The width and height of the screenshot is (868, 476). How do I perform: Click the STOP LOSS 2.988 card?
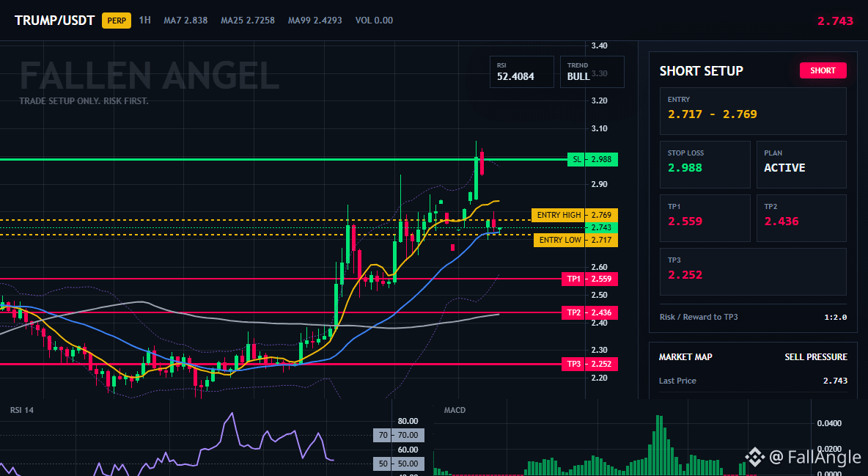click(705, 164)
